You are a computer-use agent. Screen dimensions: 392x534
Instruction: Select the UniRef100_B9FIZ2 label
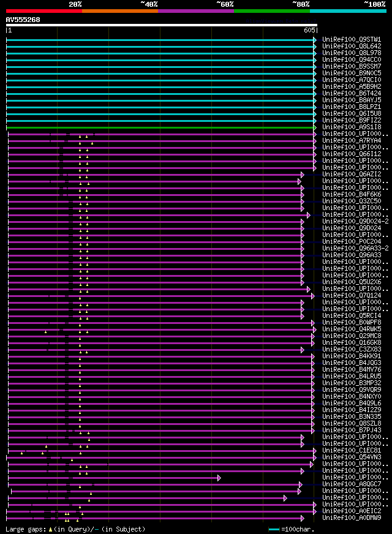point(352,120)
